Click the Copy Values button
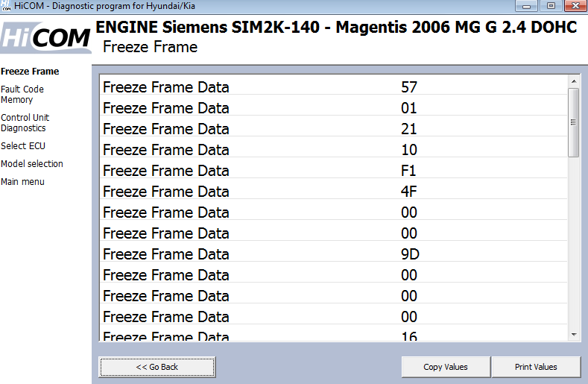This screenshot has height=384, width=588. click(x=446, y=367)
